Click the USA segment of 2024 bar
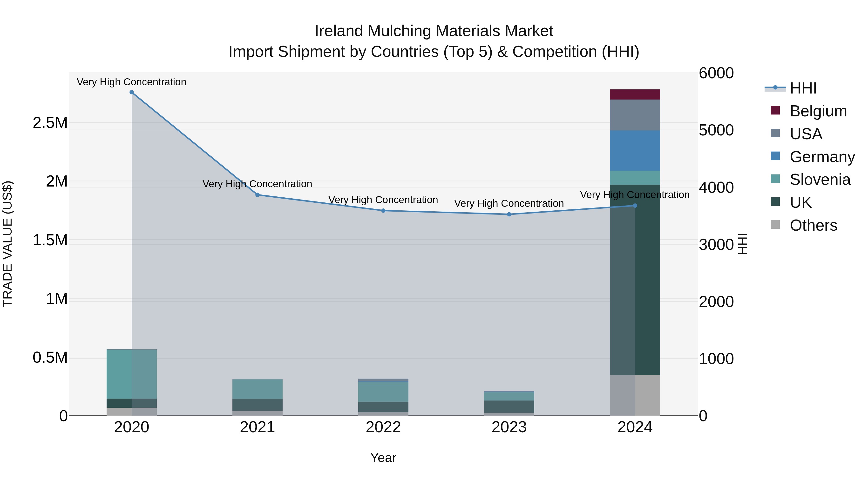Screen dimensions: 868x488 635,115
